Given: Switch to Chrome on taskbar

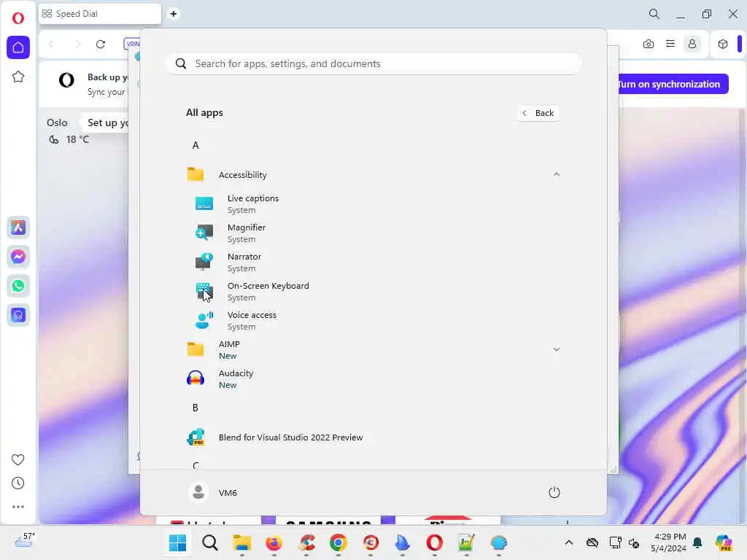Looking at the screenshot, I should point(338,542).
